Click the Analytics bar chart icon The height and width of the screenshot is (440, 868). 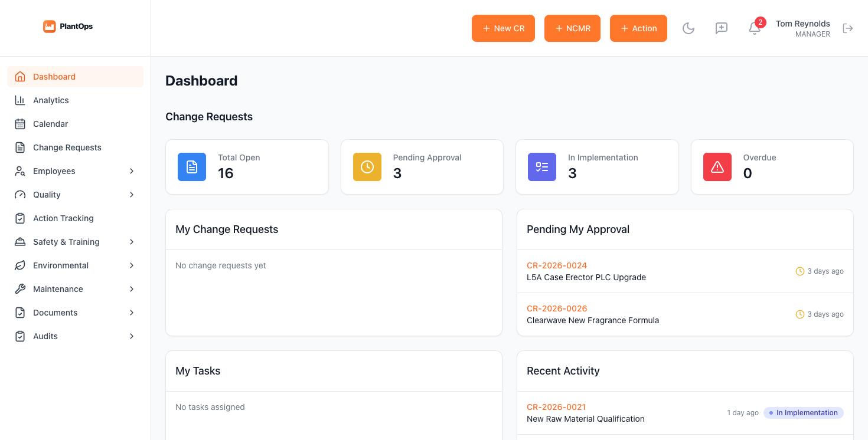[20, 100]
